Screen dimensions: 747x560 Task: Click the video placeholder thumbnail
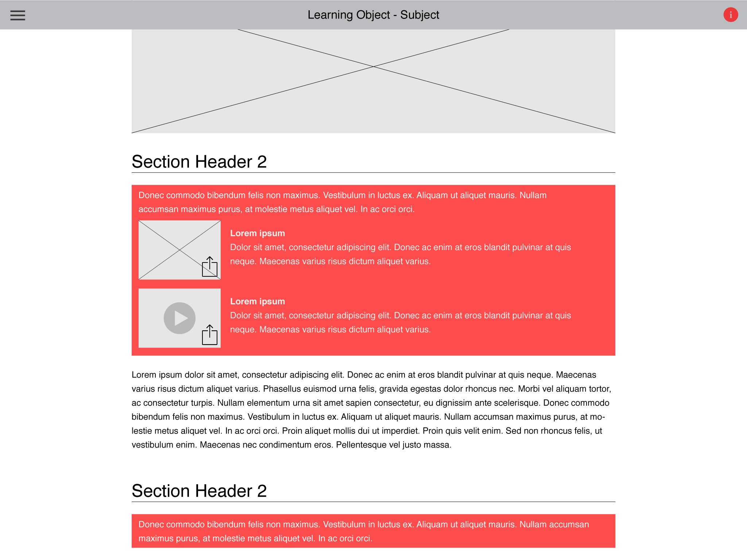179,318
